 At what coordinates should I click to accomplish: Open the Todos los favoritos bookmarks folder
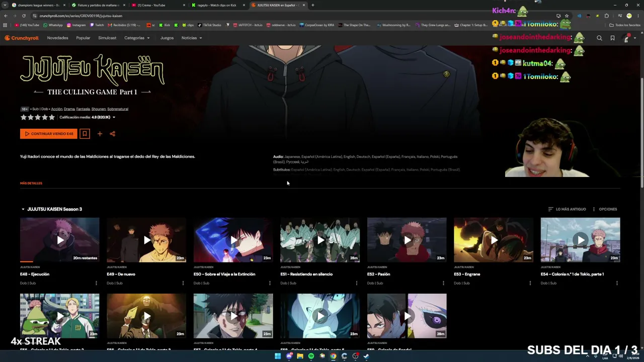pos(625,25)
